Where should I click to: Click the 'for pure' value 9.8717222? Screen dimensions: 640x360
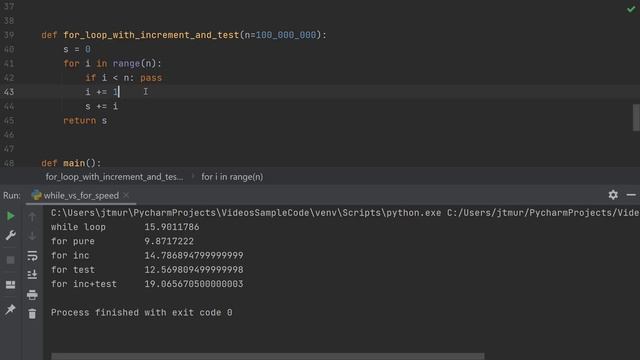click(x=169, y=241)
